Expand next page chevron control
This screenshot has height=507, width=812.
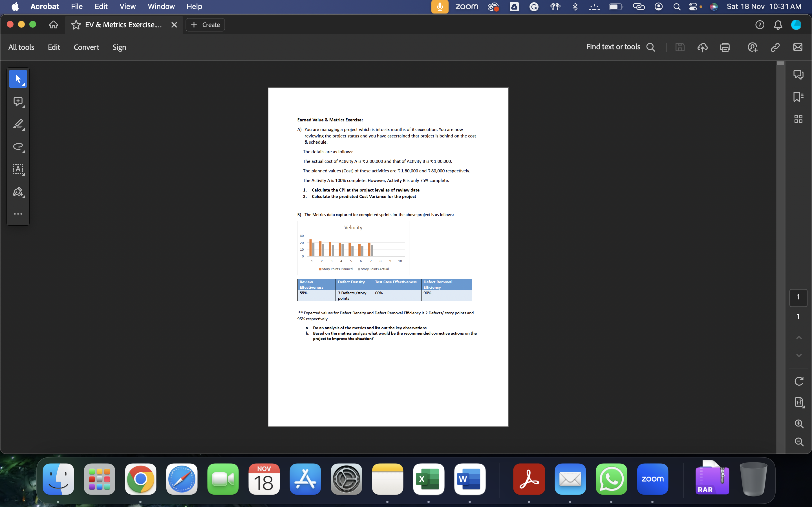(799, 355)
